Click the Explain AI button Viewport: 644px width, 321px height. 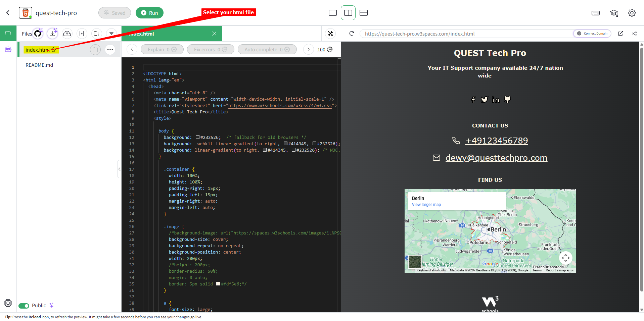162,49
